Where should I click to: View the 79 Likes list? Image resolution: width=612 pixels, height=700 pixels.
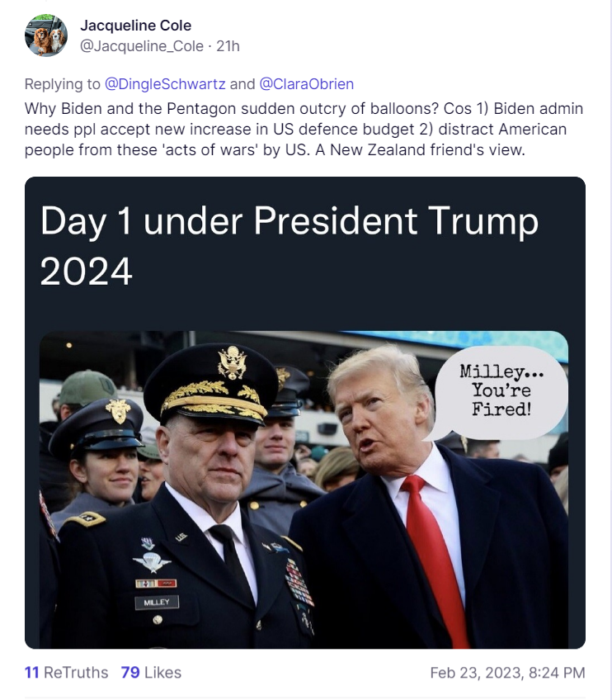(151, 672)
